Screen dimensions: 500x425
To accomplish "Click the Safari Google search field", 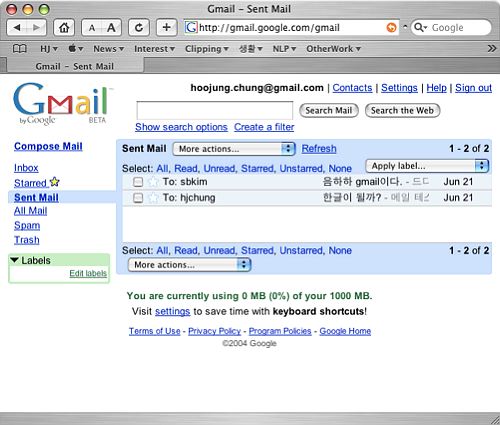I will (x=452, y=28).
